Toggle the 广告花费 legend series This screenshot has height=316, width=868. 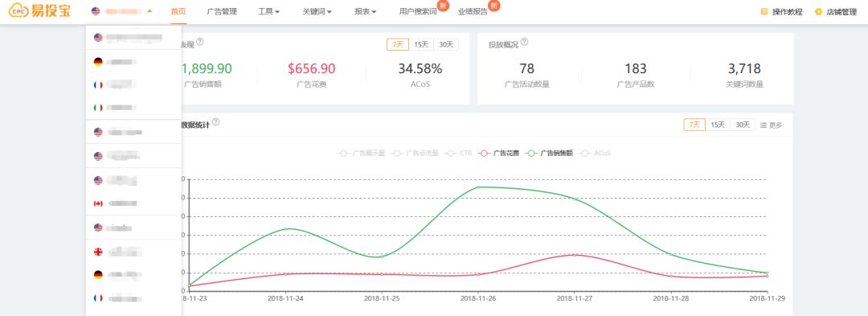click(x=499, y=154)
